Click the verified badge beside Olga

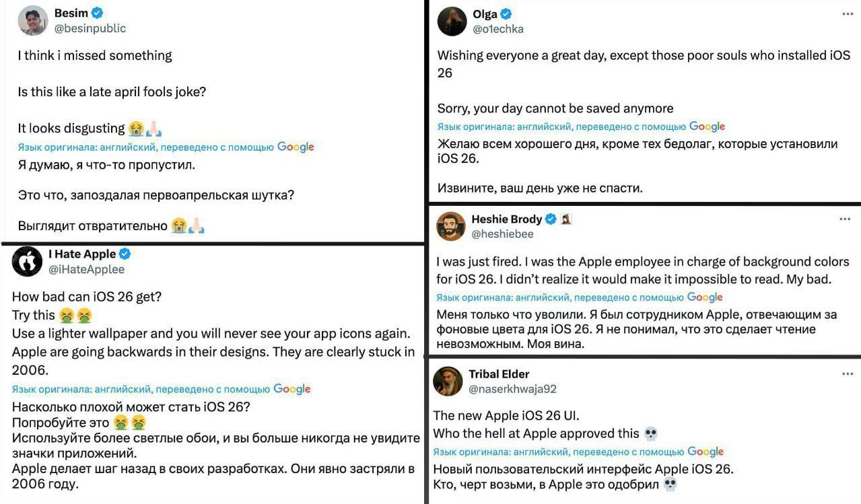click(x=506, y=14)
